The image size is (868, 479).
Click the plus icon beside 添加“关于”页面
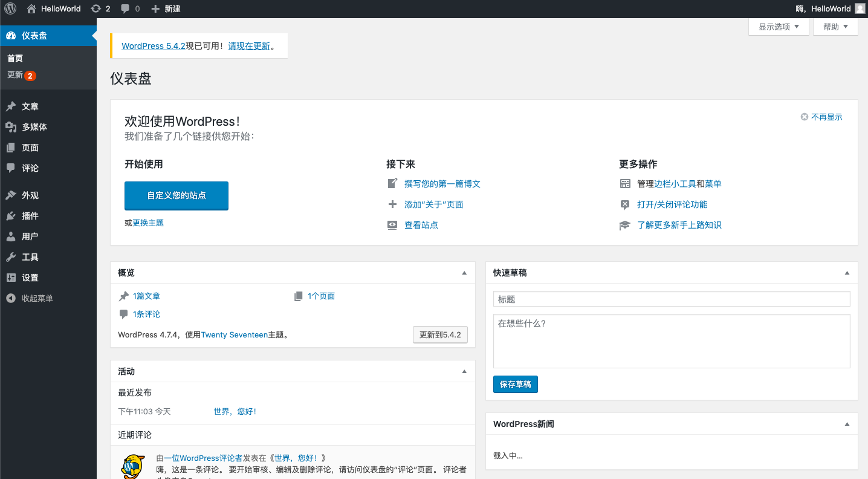coord(392,204)
